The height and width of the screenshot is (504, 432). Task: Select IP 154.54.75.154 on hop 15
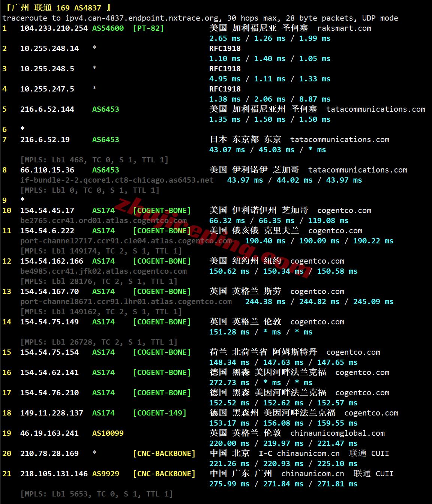pos(49,352)
